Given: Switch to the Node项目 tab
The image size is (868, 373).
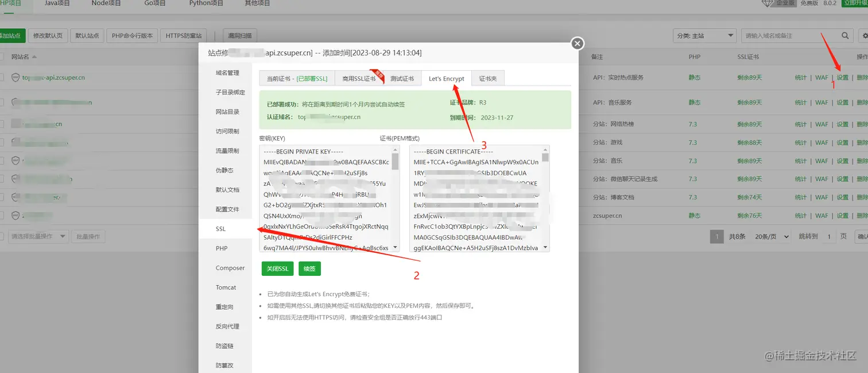Looking at the screenshot, I should pyautogui.click(x=106, y=3).
